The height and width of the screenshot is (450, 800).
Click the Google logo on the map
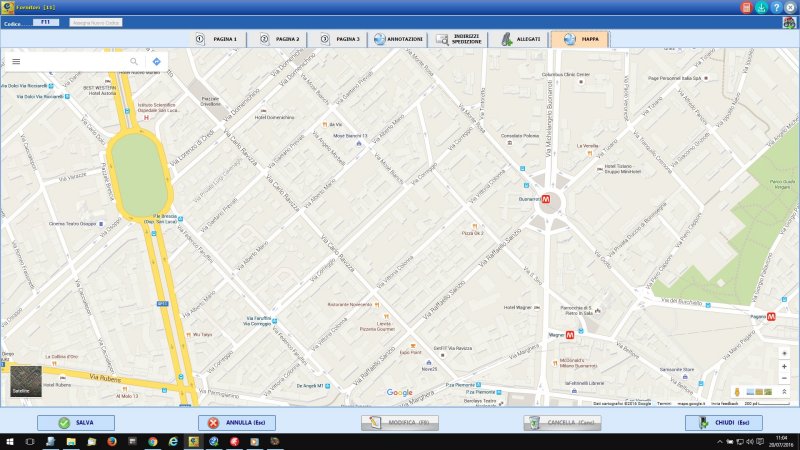point(399,392)
